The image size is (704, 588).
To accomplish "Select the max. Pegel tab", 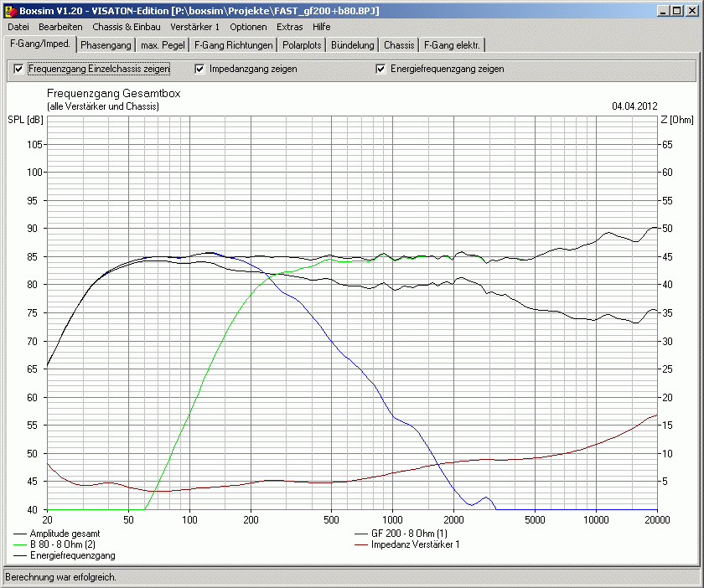I will [x=163, y=45].
